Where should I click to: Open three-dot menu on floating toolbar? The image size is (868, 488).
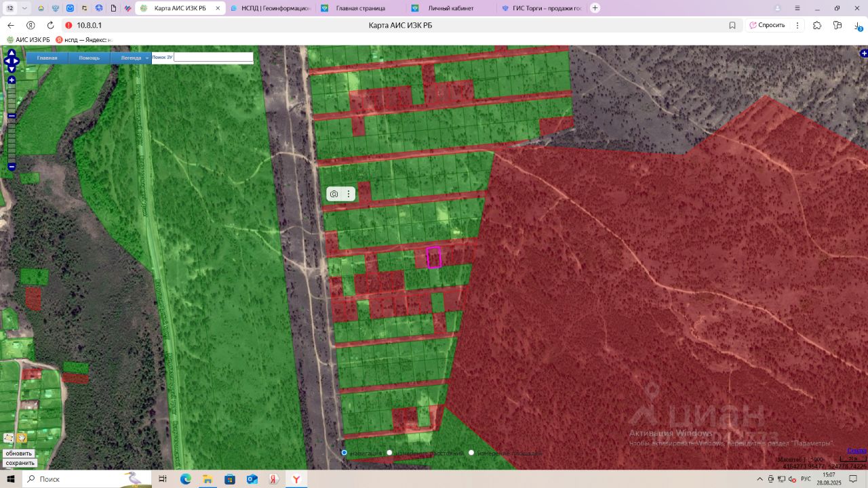349,194
